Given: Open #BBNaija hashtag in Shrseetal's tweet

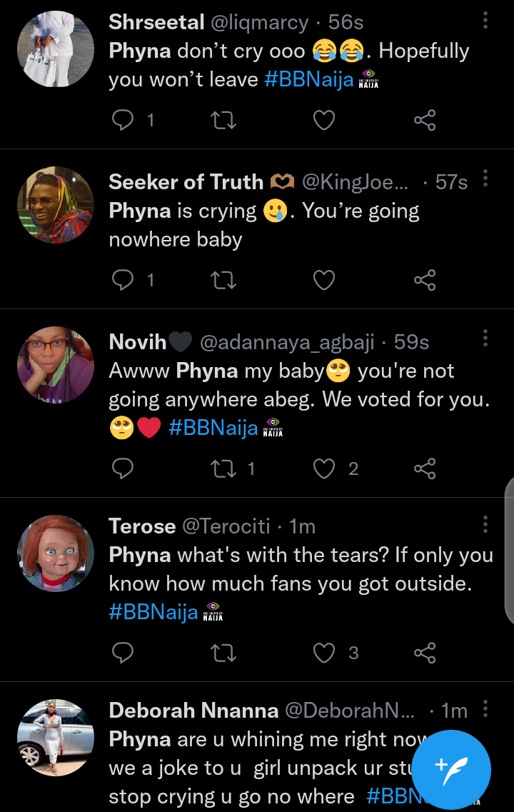Looking at the screenshot, I should coord(309,79).
